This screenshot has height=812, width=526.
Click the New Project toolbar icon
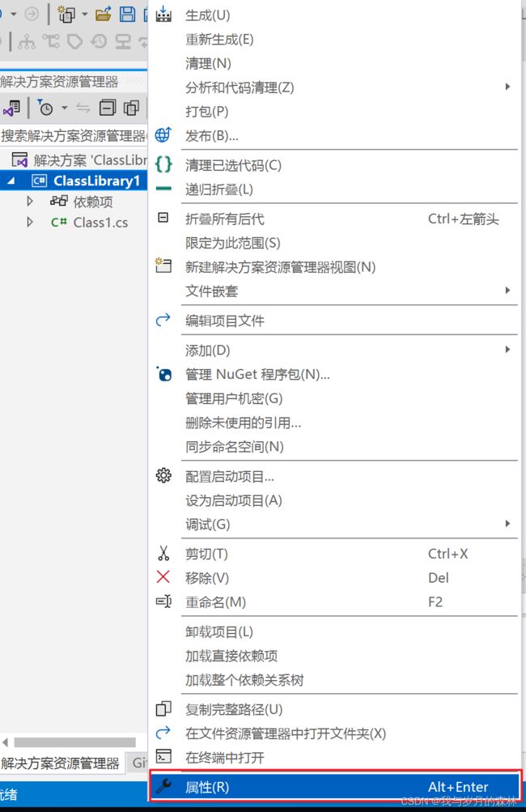click(66, 14)
